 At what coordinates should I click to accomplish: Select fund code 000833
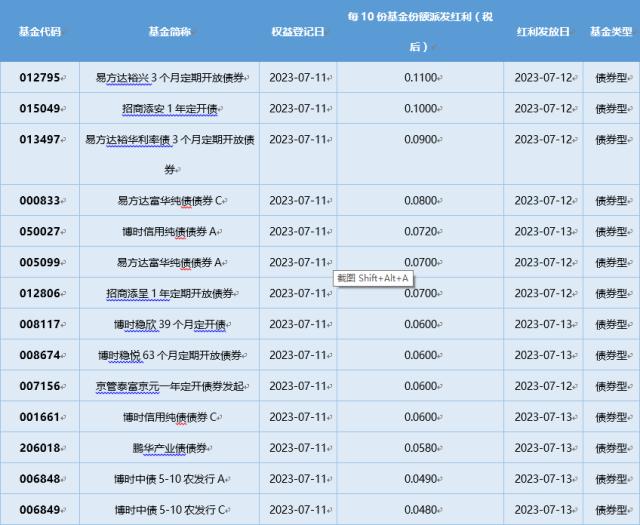pyautogui.click(x=40, y=200)
